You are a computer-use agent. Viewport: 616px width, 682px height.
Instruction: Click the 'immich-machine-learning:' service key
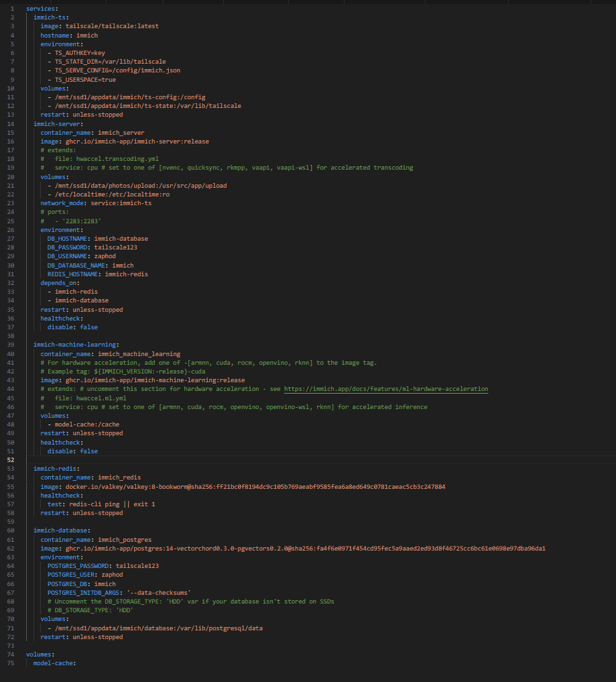(76, 345)
